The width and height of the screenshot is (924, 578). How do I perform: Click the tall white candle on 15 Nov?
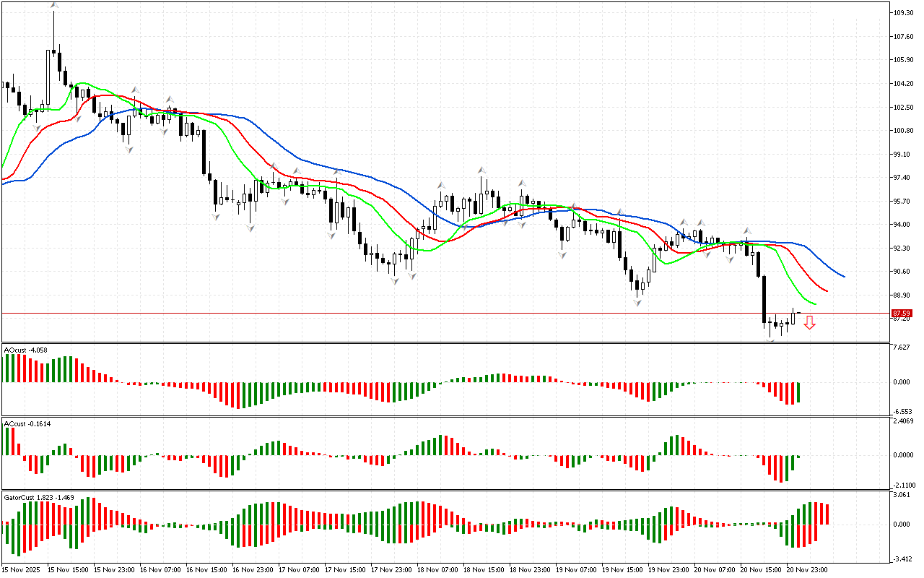pos(48,78)
